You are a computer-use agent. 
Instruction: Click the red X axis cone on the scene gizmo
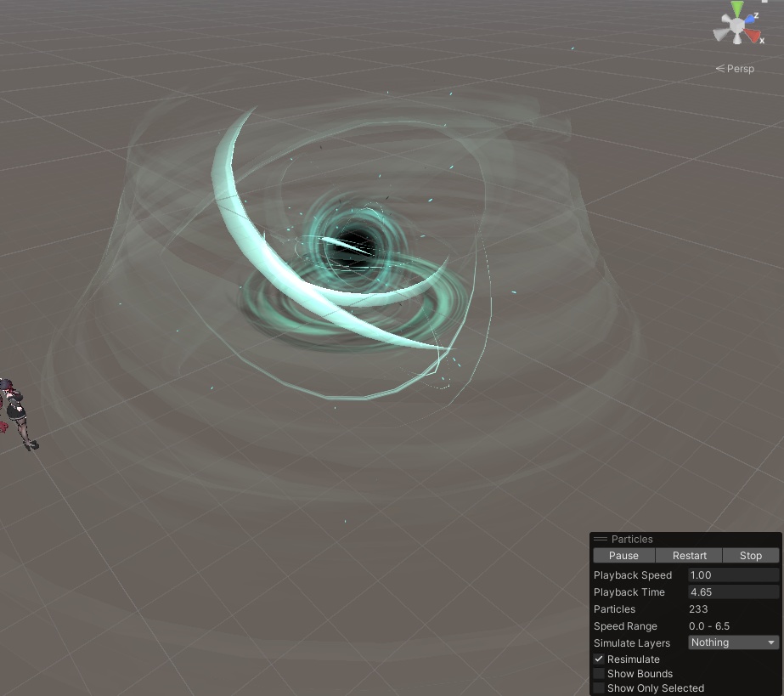pos(753,35)
